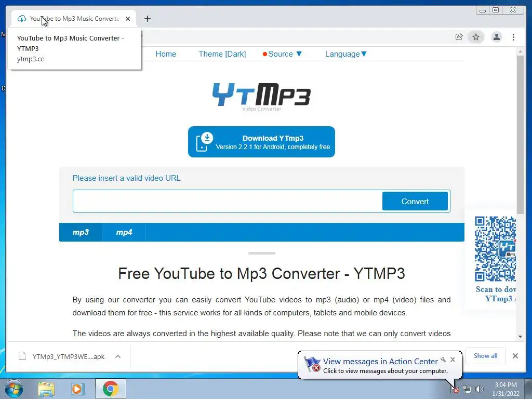Open a new browser tab
The height and width of the screenshot is (399, 532).
(147, 19)
